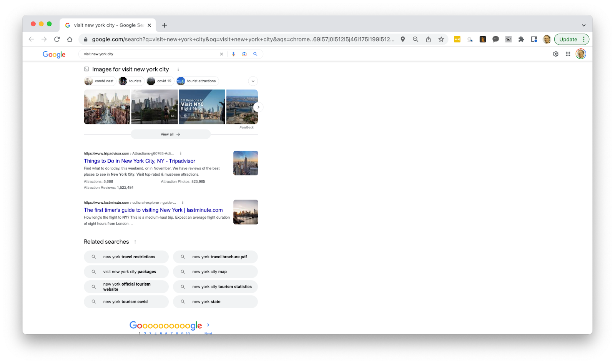
Task: Open the speech bubble extension icon
Action: (495, 39)
